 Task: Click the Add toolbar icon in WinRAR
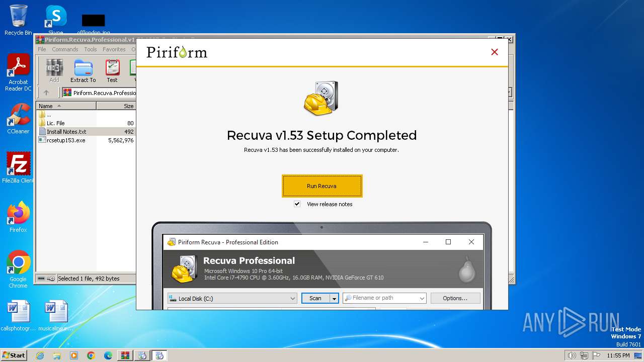click(x=54, y=71)
